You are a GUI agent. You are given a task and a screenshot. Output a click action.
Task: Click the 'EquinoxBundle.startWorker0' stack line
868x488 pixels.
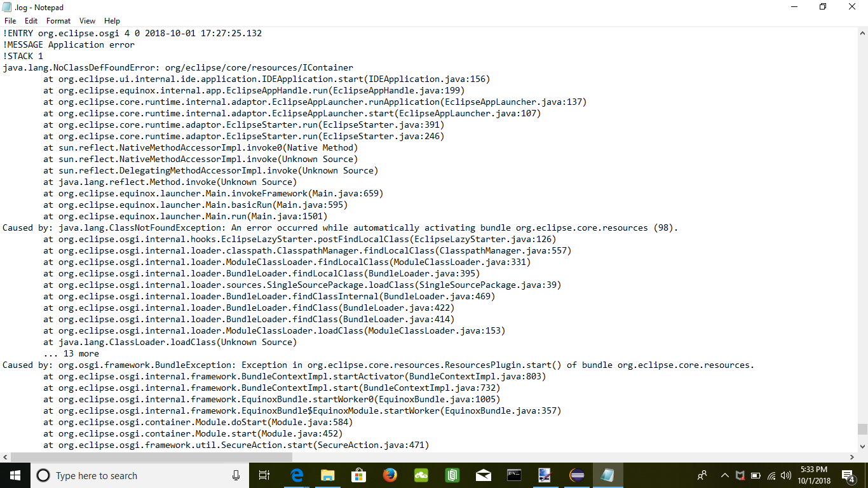pyautogui.click(x=272, y=399)
